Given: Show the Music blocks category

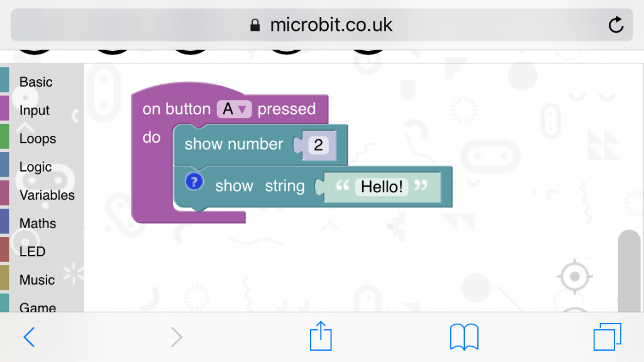Looking at the screenshot, I should coord(37,280).
